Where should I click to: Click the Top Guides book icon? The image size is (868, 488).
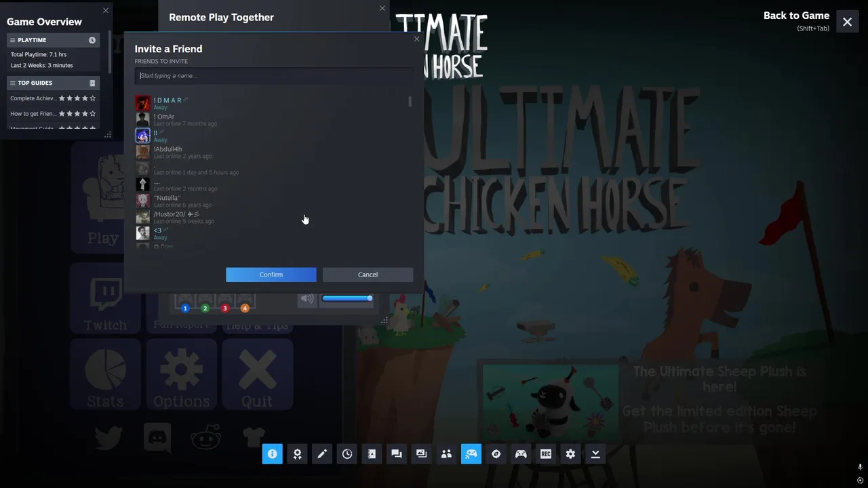pos(92,83)
